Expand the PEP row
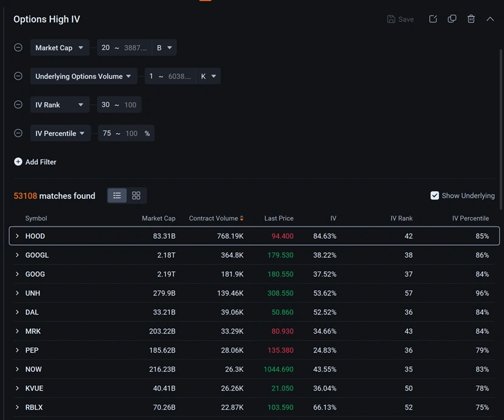Image resolution: width=504 pixels, height=420 pixels. point(18,350)
